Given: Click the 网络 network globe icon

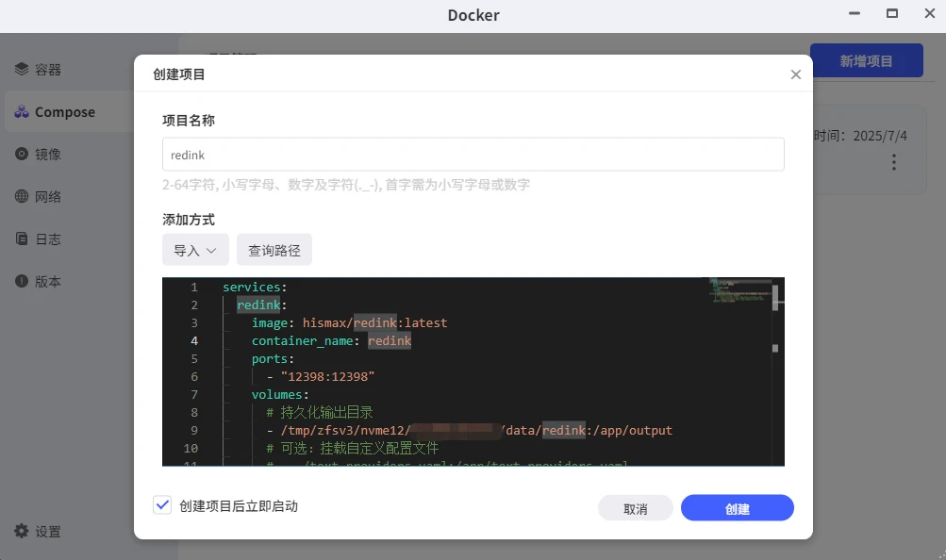Looking at the screenshot, I should [22, 197].
